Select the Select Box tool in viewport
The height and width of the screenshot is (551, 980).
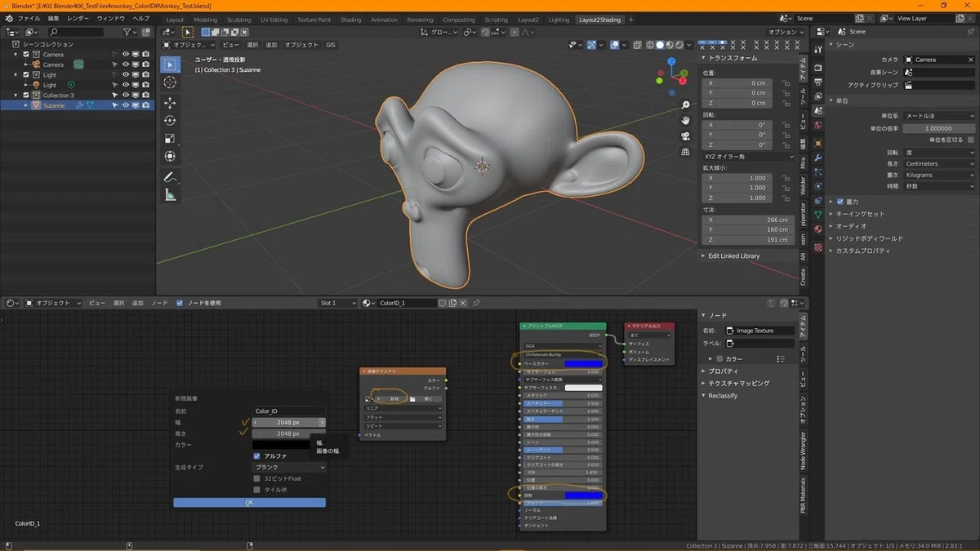click(170, 64)
